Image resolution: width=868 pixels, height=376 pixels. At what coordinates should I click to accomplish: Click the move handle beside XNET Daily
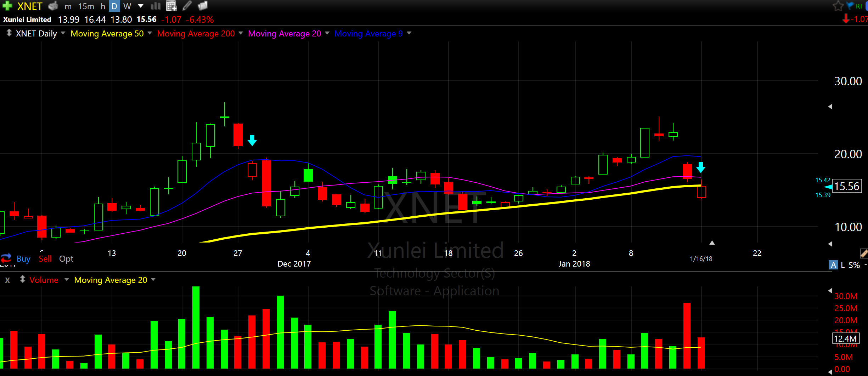9,33
